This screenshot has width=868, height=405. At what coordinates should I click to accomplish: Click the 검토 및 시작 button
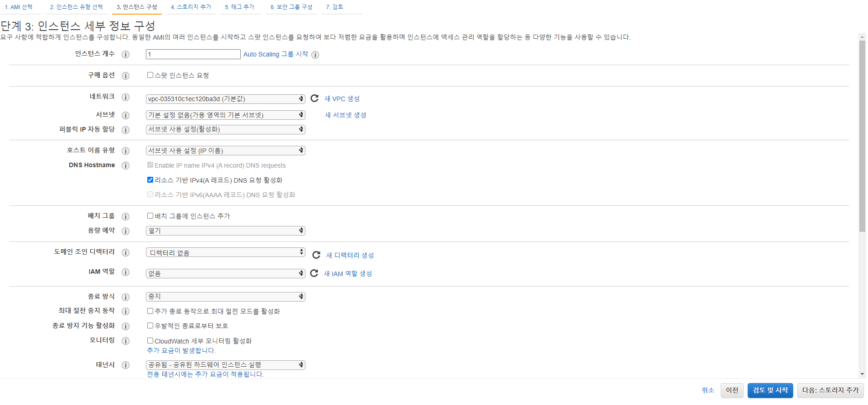tap(770, 390)
